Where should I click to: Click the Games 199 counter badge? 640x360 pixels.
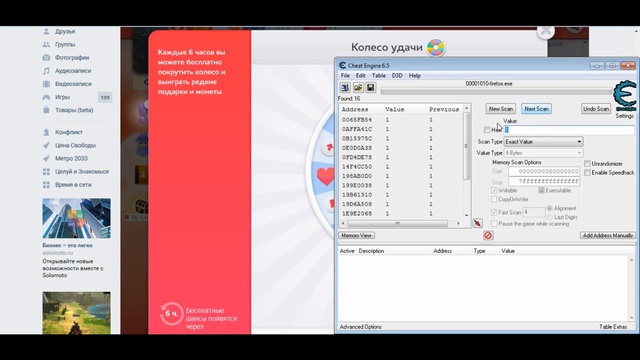(x=105, y=98)
